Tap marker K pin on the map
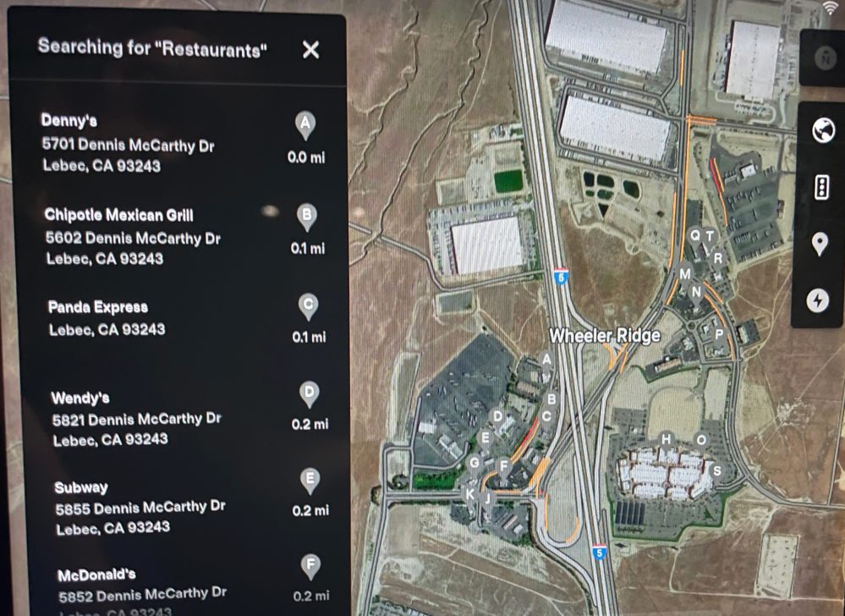 pos(470,495)
